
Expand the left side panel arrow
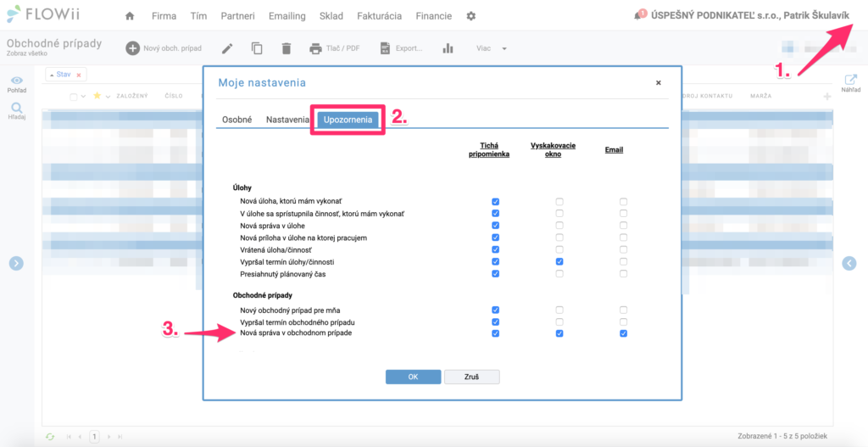point(16,264)
